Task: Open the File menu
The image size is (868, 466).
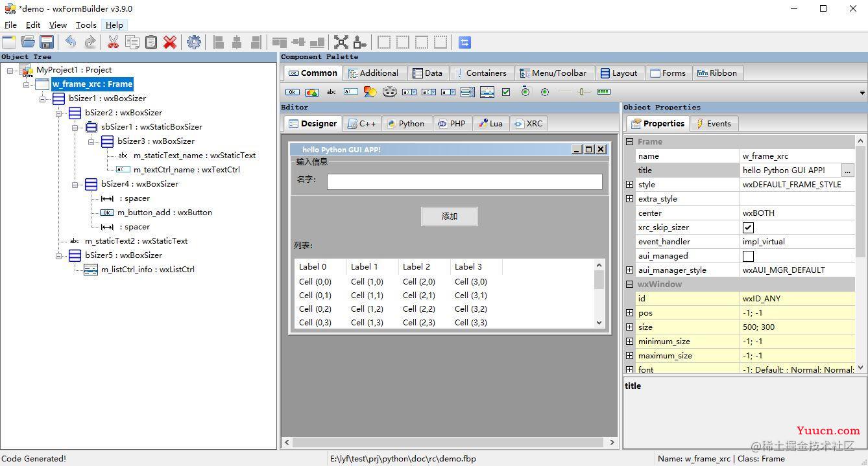Action: (x=10, y=25)
